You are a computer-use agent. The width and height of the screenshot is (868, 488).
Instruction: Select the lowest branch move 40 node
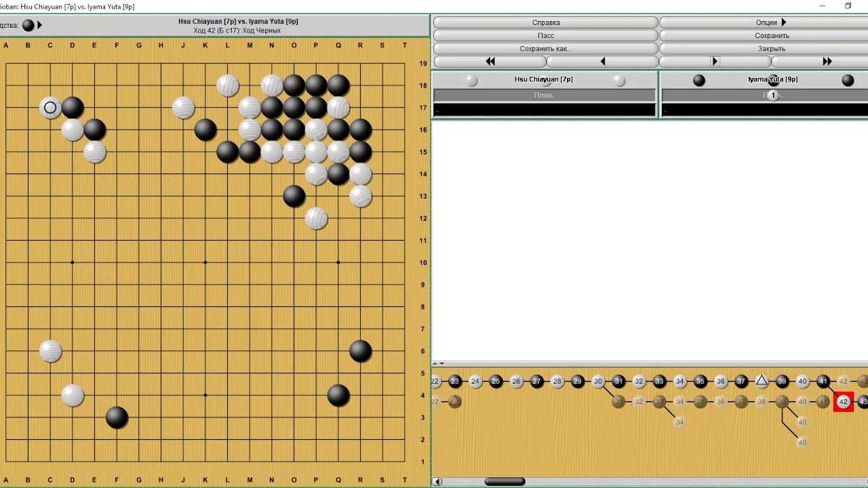[802, 443]
